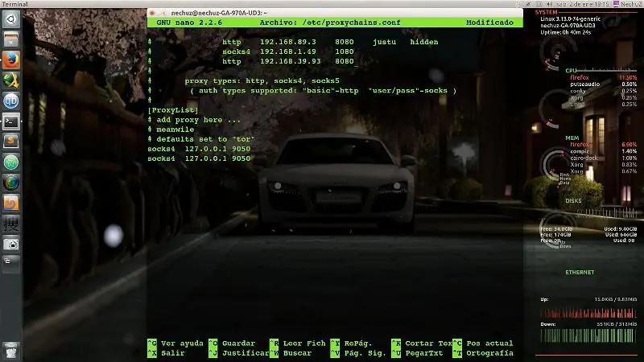
Task: Click the line with 192.168.89.3 justu hidden
Action: pos(293,42)
